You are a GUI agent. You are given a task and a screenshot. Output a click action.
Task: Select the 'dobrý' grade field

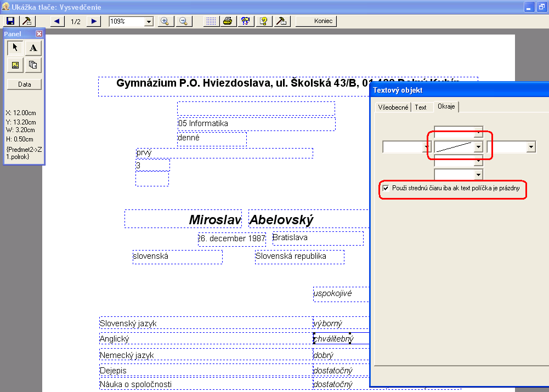point(341,355)
